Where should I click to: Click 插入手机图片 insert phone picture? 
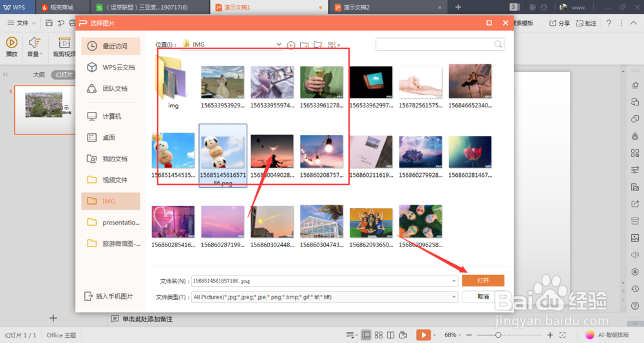coord(109,296)
